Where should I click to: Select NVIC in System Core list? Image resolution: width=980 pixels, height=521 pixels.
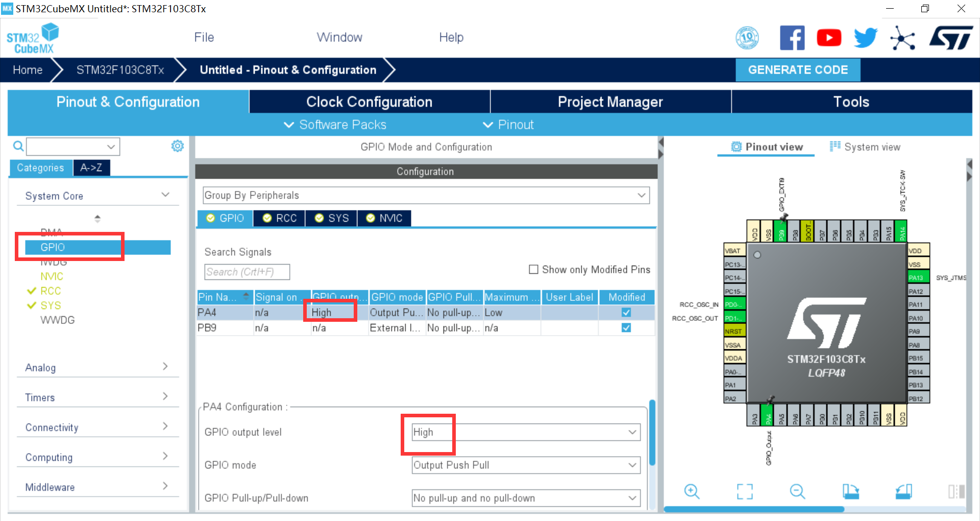click(x=52, y=276)
